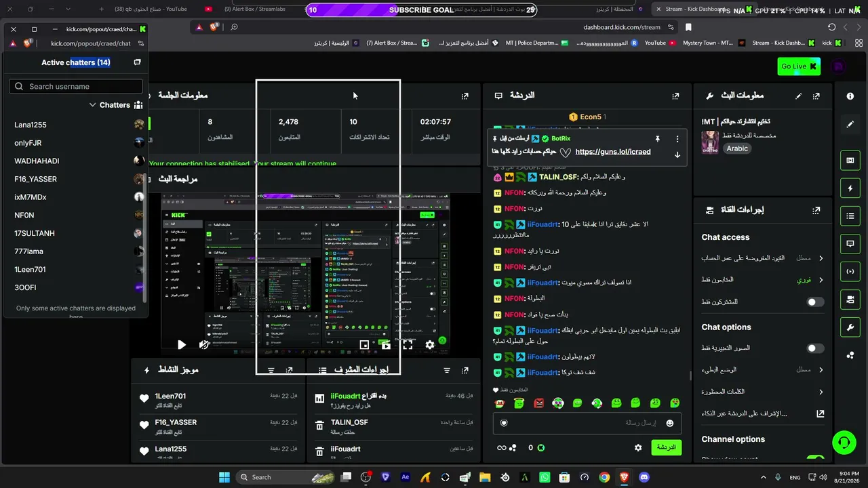The image size is (868, 488).
Task: Open the three-dot menu on the pinned message
Action: [677, 139]
